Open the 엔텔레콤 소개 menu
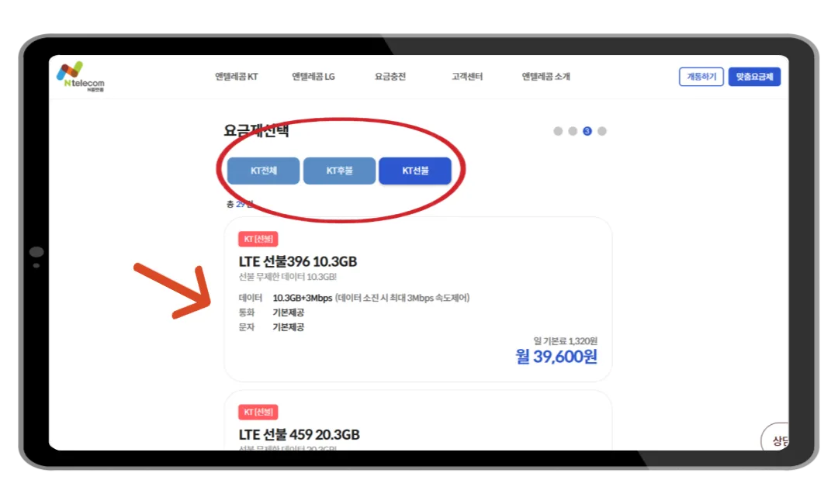Viewport: 838px width, 504px height. [x=545, y=76]
